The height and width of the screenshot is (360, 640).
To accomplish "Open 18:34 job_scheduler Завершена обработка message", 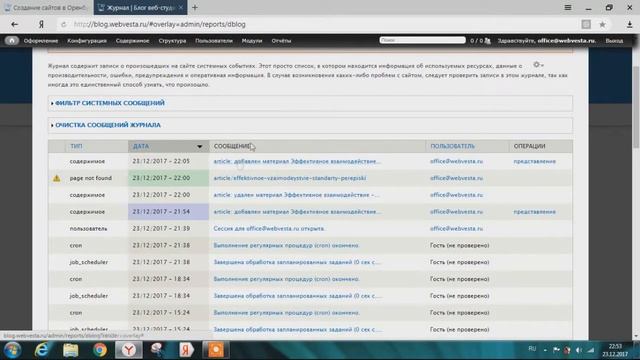I will (298, 296).
